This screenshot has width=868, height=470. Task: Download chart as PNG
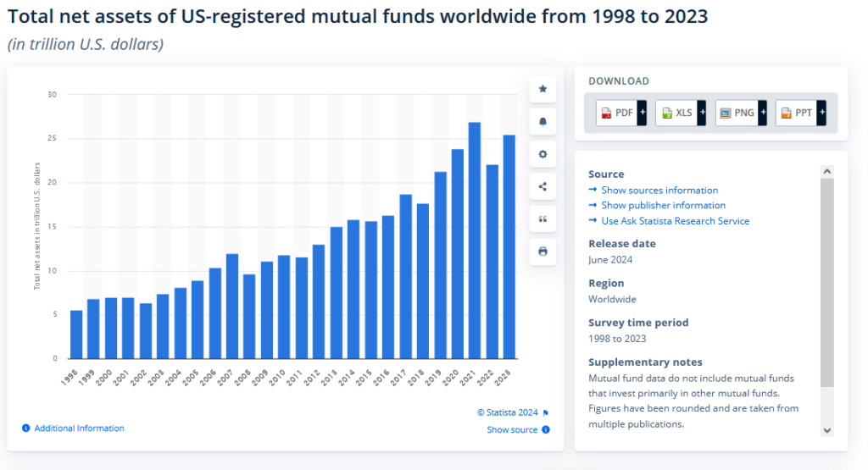point(736,113)
